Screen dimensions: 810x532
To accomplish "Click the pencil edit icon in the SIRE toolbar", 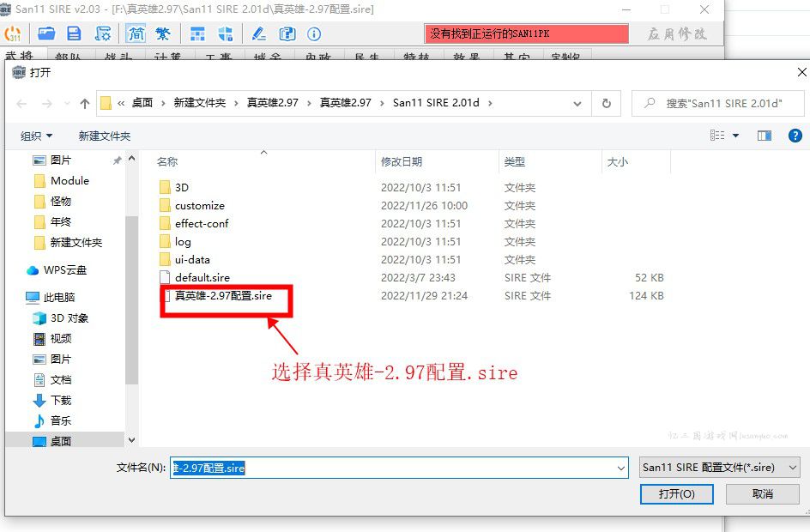I will pyautogui.click(x=259, y=34).
